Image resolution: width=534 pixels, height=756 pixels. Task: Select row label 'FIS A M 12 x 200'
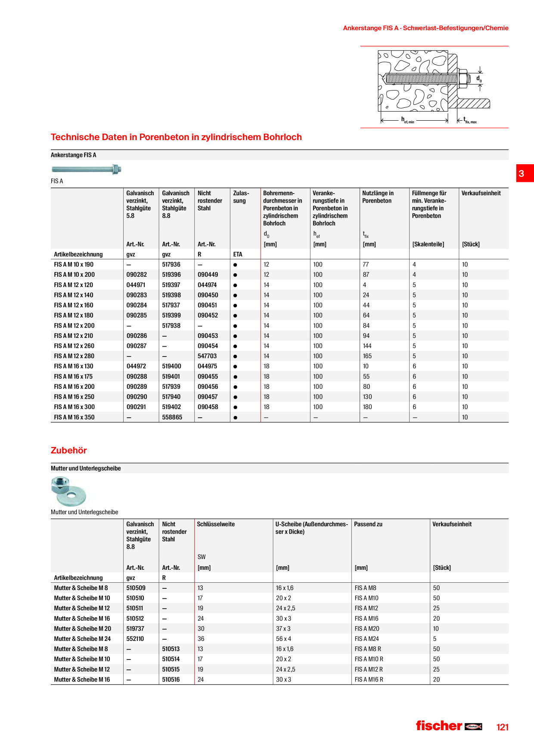click(x=74, y=326)
